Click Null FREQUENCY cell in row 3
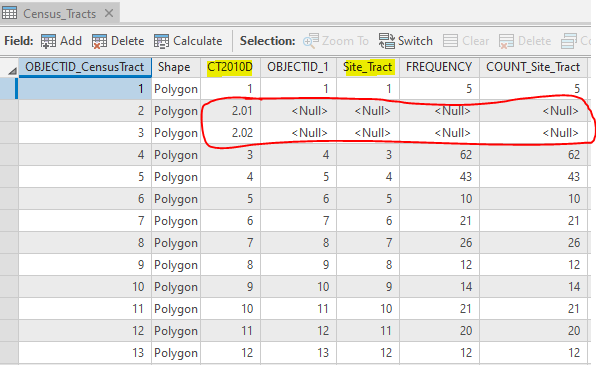 click(x=439, y=133)
